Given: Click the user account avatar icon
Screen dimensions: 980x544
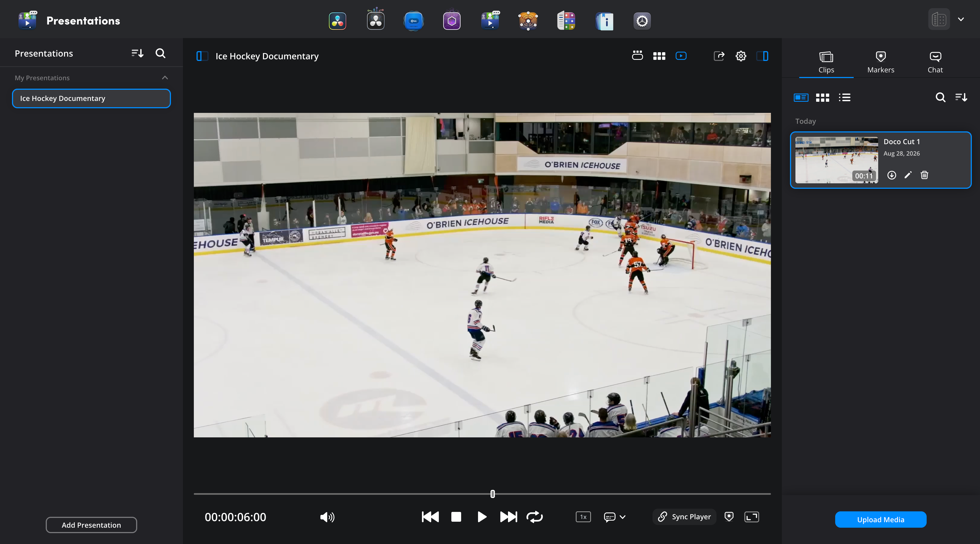Looking at the screenshot, I should [x=939, y=19].
